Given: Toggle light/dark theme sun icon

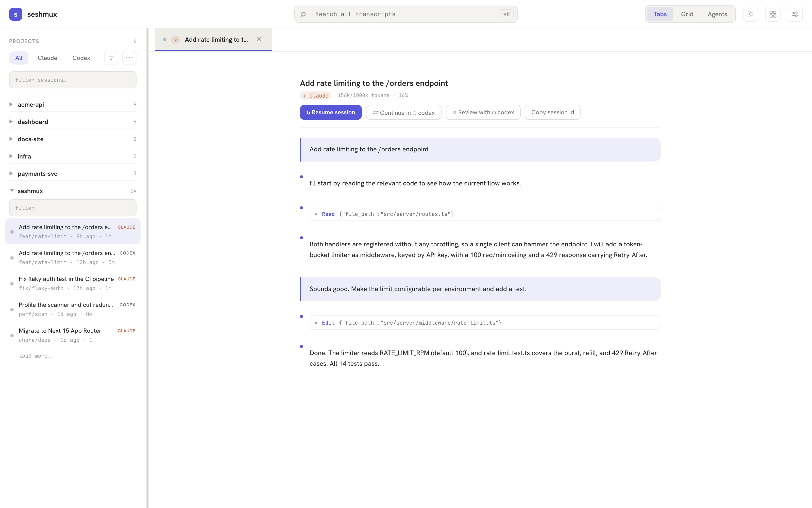Looking at the screenshot, I should click(751, 14).
